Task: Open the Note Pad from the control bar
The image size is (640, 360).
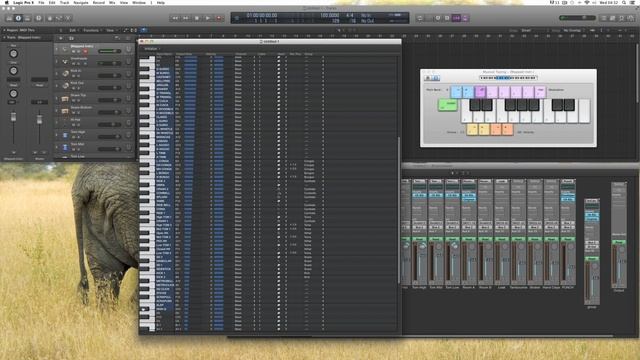Action: pos(613,18)
